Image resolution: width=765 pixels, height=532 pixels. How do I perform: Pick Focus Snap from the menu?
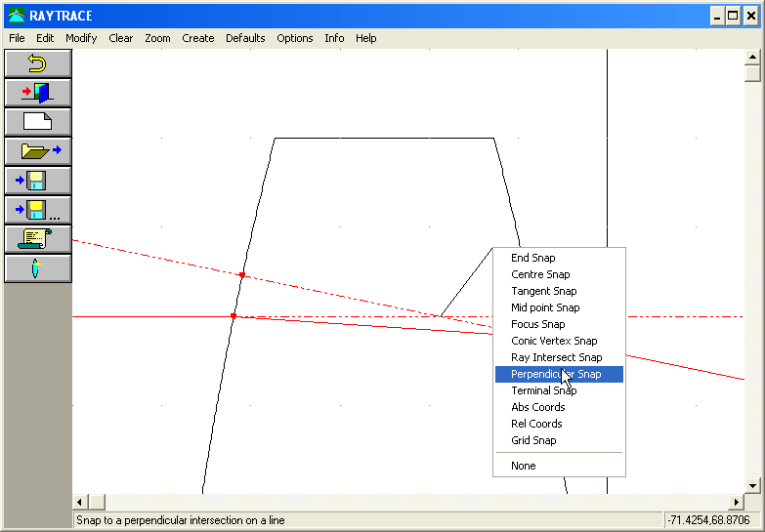(x=559, y=324)
